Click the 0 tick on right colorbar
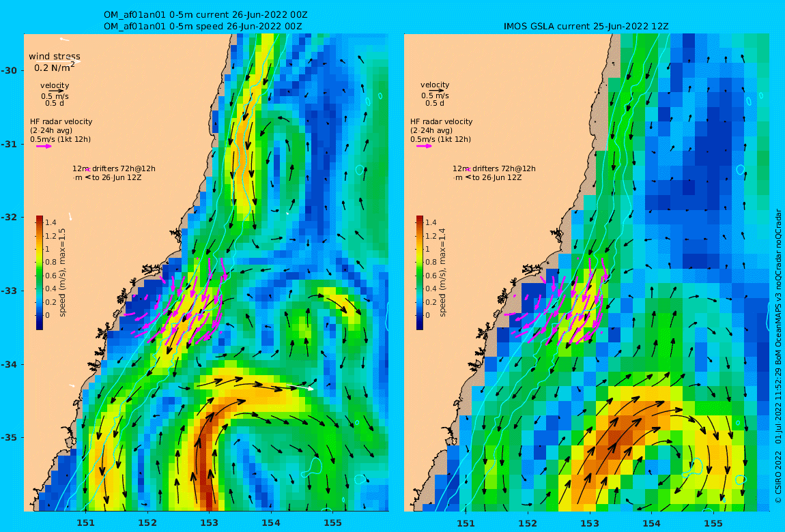 427,316
